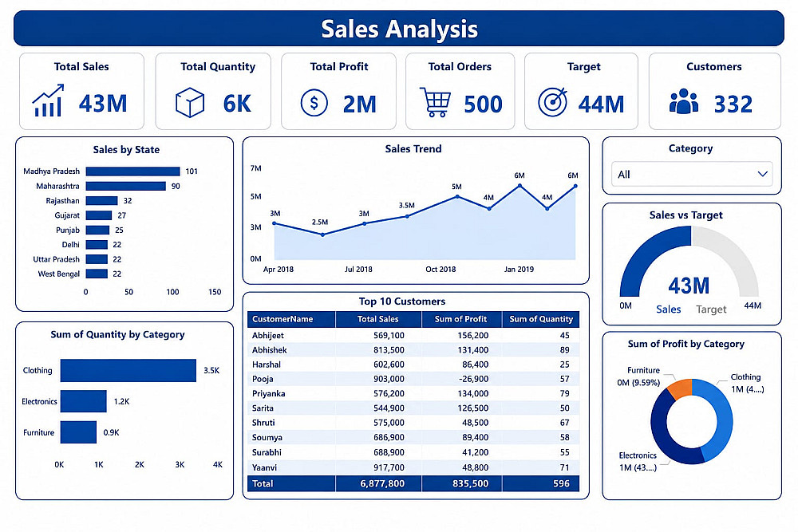The width and height of the screenshot is (798, 532).
Task: Open the Category dropdown arrow
Action: [762, 174]
